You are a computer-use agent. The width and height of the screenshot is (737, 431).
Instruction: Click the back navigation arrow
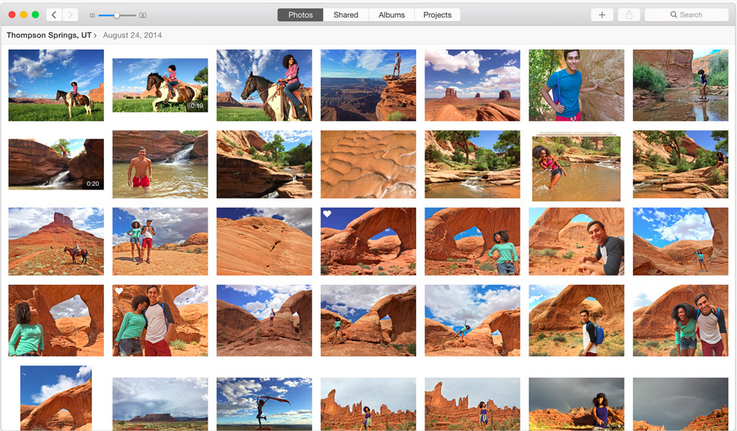(54, 15)
